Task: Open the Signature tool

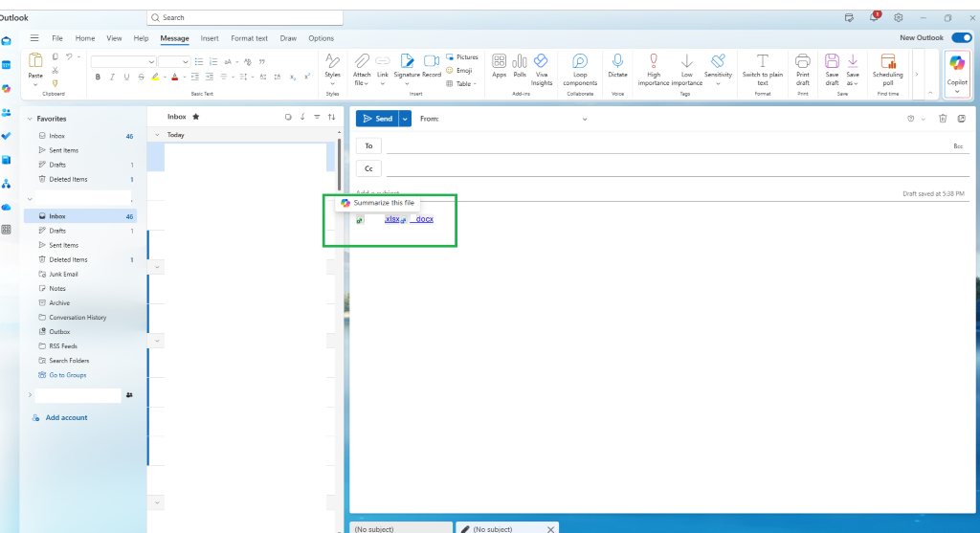Action: pos(406,69)
